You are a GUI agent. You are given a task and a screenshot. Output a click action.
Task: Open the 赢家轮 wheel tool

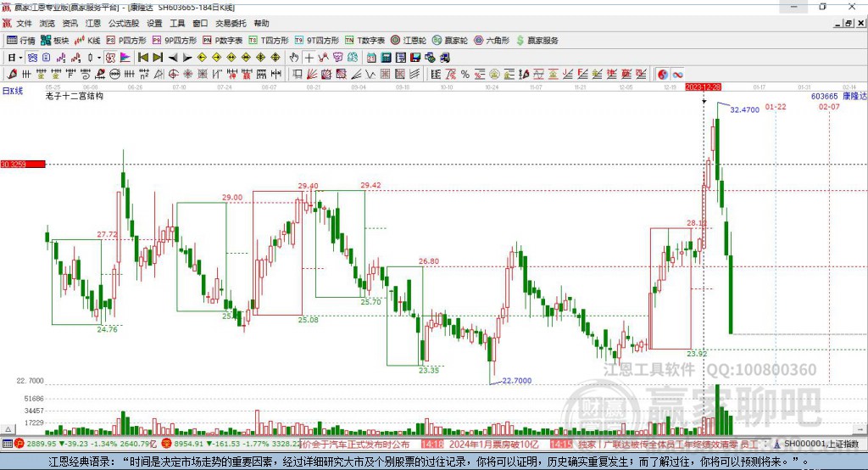pos(450,41)
